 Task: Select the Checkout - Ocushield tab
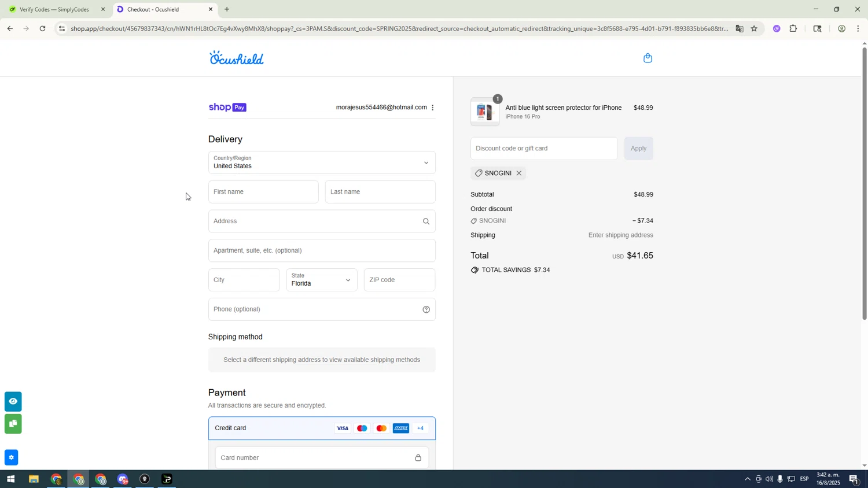[164, 9]
